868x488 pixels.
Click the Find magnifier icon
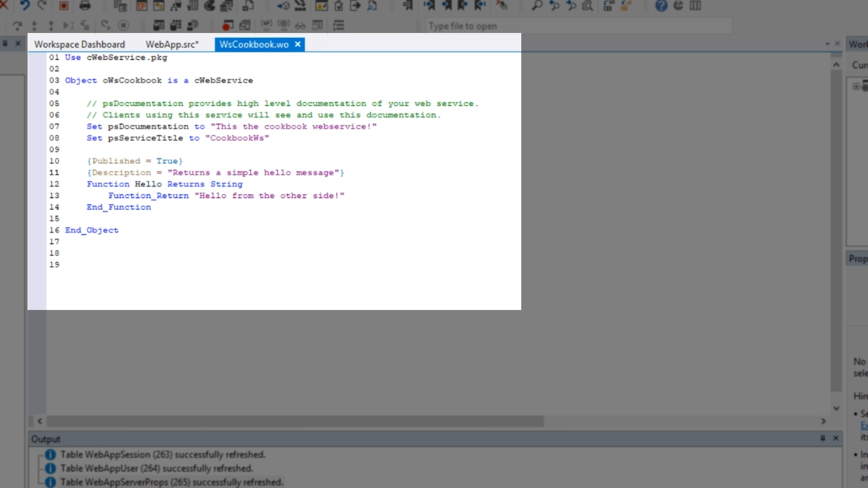(537, 5)
